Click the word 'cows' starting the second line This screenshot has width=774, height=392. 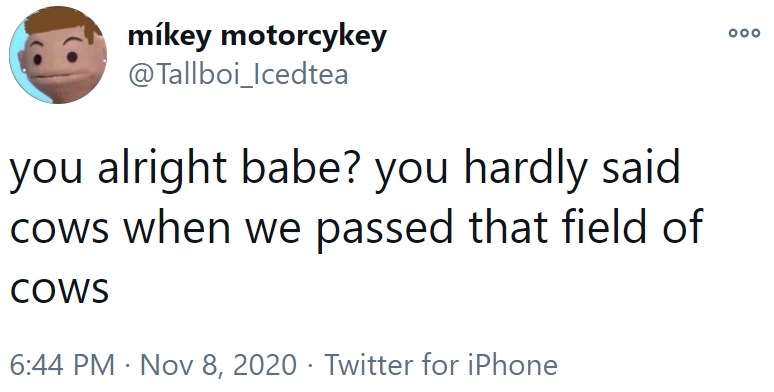[x=59, y=229]
